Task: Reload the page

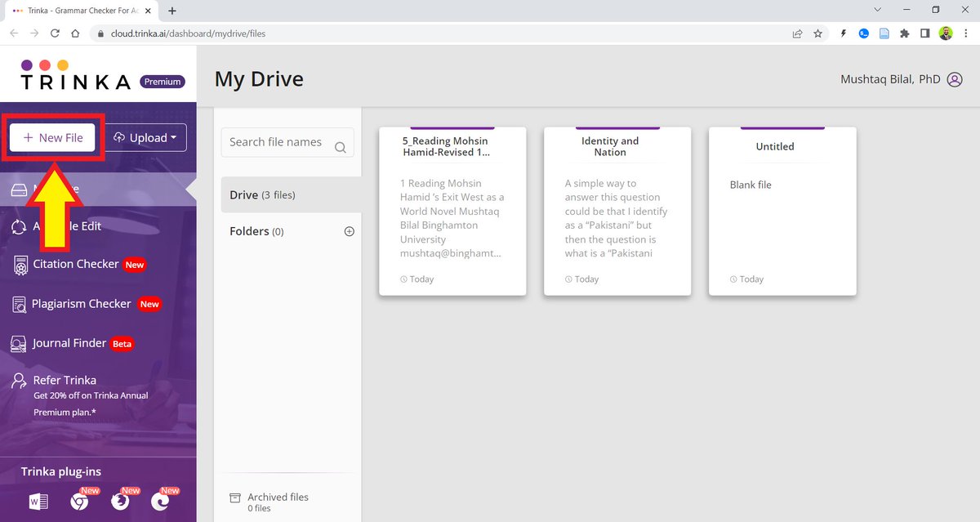Action: [55, 33]
